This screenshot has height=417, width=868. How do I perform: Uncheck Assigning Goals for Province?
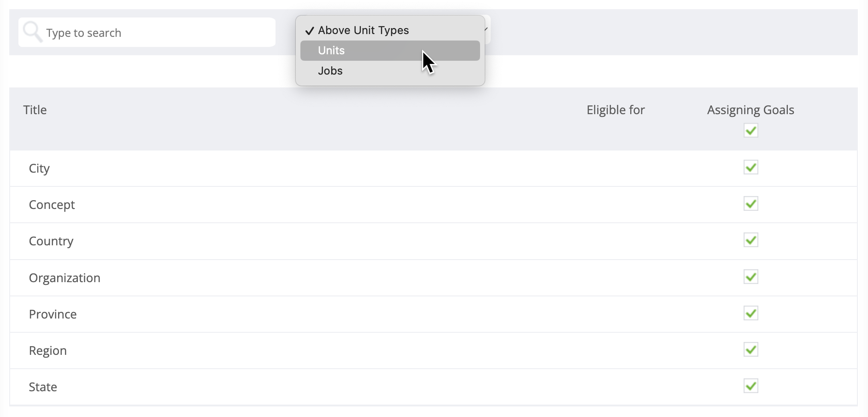coord(751,313)
